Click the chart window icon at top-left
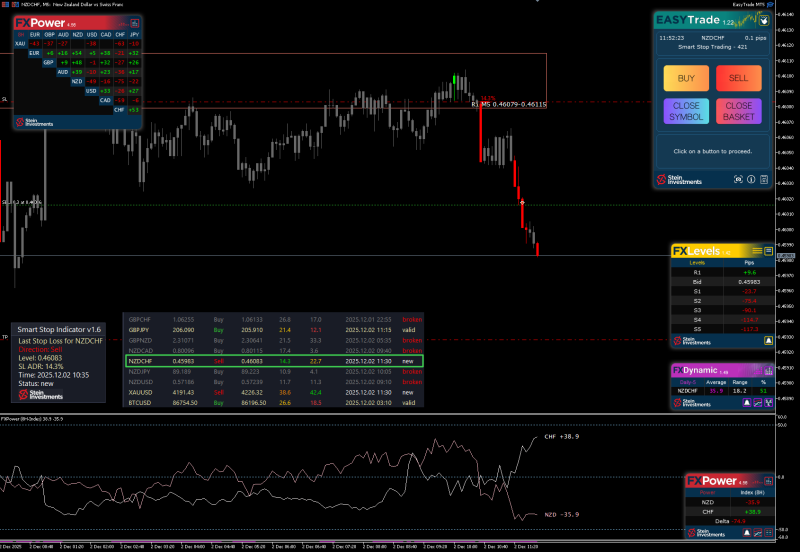 coord(5,4)
